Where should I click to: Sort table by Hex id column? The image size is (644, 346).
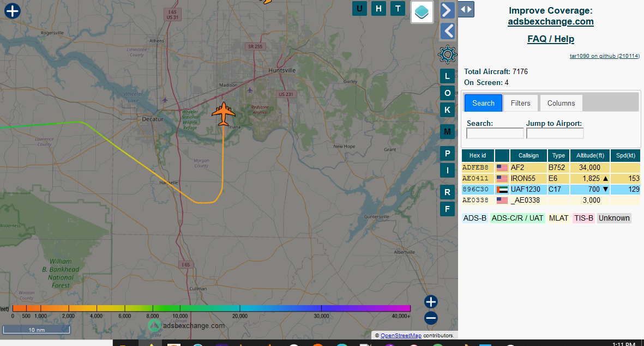coord(478,155)
